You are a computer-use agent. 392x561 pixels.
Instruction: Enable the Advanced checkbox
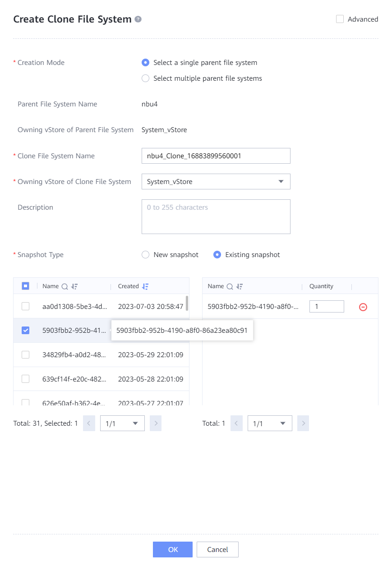340,19
